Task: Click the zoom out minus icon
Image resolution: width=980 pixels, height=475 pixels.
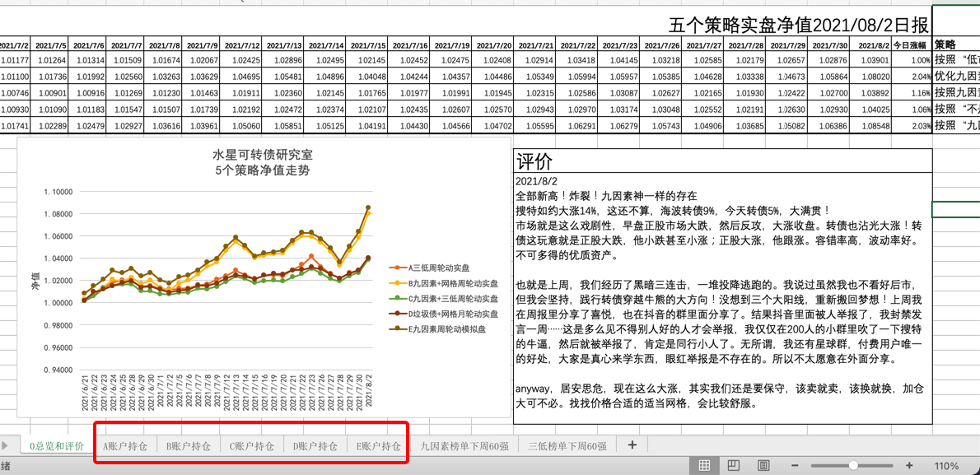Action: [795, 466]
